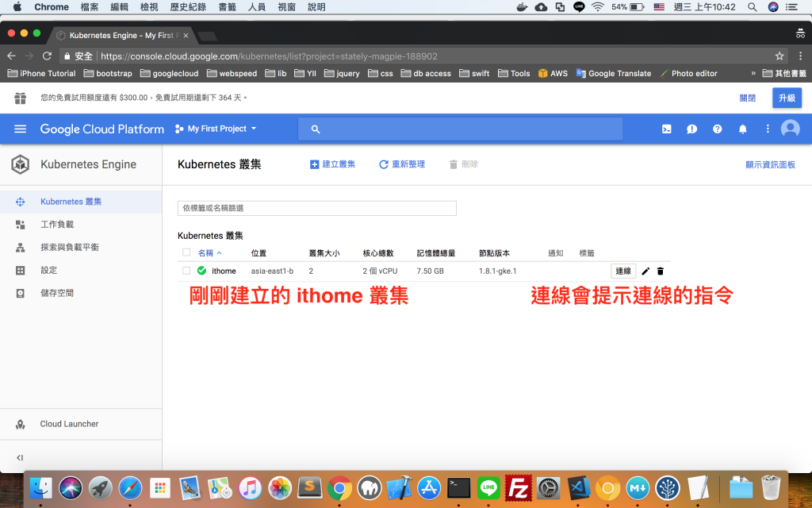
Task: Edit the ithome cluster with pencil icon
Action: click(x=645, y=271)
